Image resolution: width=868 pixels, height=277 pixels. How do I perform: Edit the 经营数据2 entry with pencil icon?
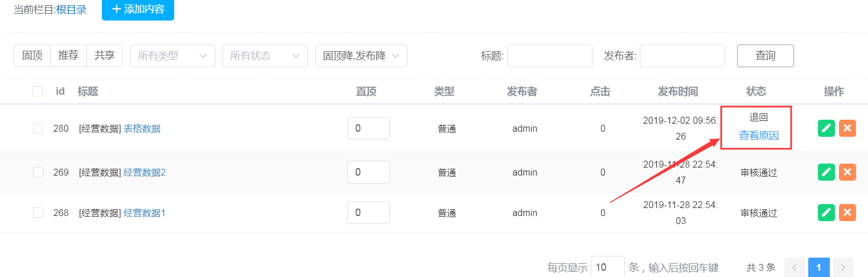click(x=826, y=172)
